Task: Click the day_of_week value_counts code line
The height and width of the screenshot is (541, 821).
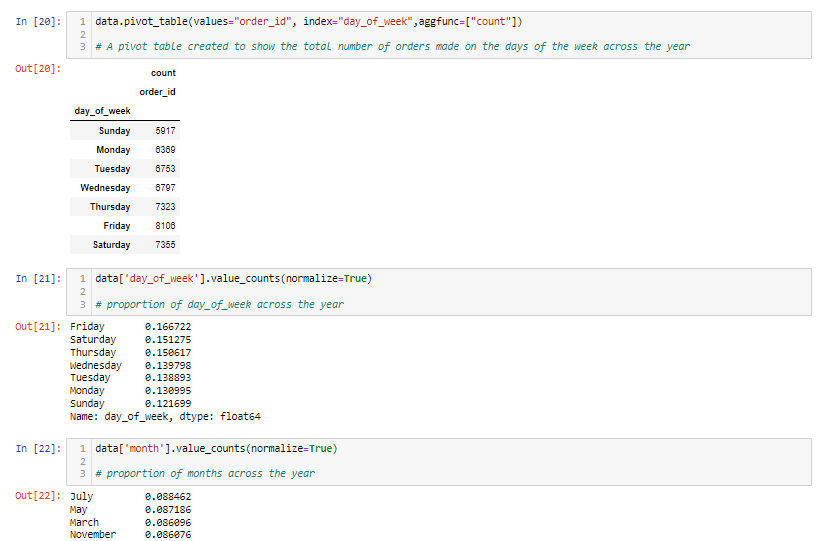Action: pos(234,279)
